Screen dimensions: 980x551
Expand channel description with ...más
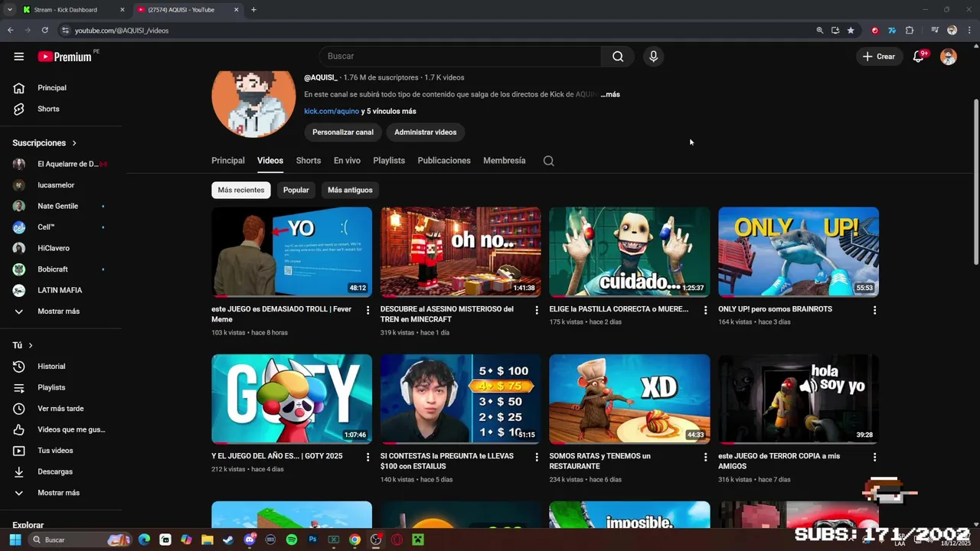click(x=610, y=95)
